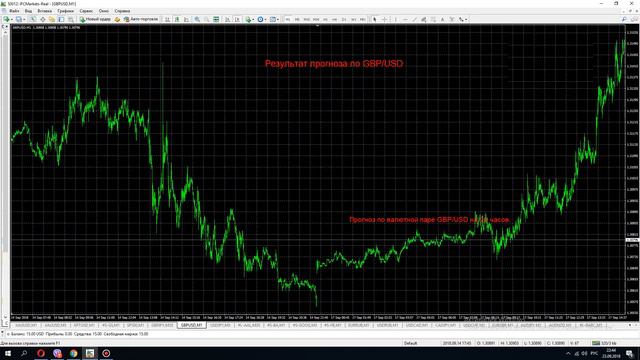Select the Crosshair tool
The image size is (640, 360).
coord(384,19)
